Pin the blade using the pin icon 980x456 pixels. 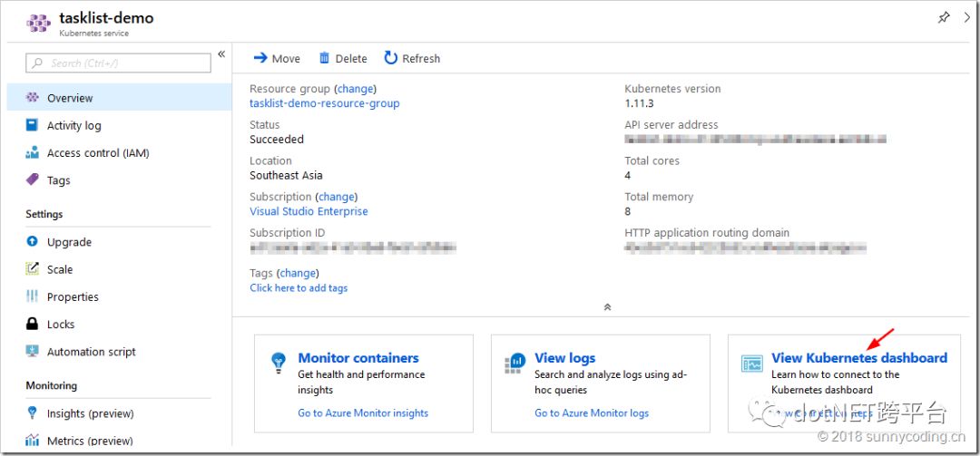tap(944, 17)
